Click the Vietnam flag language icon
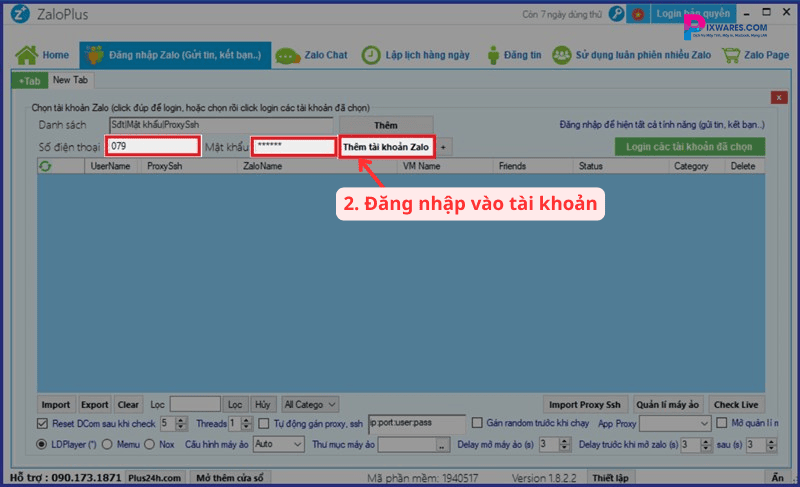 pos(639,13)
